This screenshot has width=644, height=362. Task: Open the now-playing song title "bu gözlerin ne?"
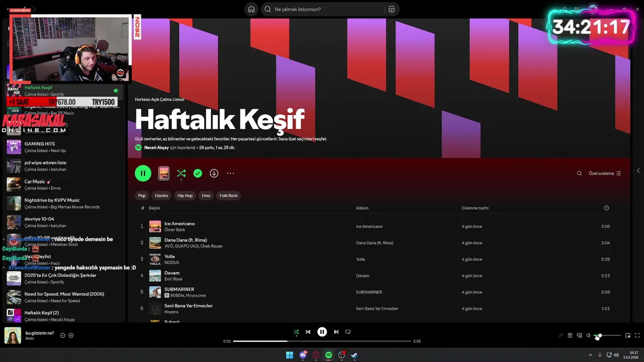(40, 333)
